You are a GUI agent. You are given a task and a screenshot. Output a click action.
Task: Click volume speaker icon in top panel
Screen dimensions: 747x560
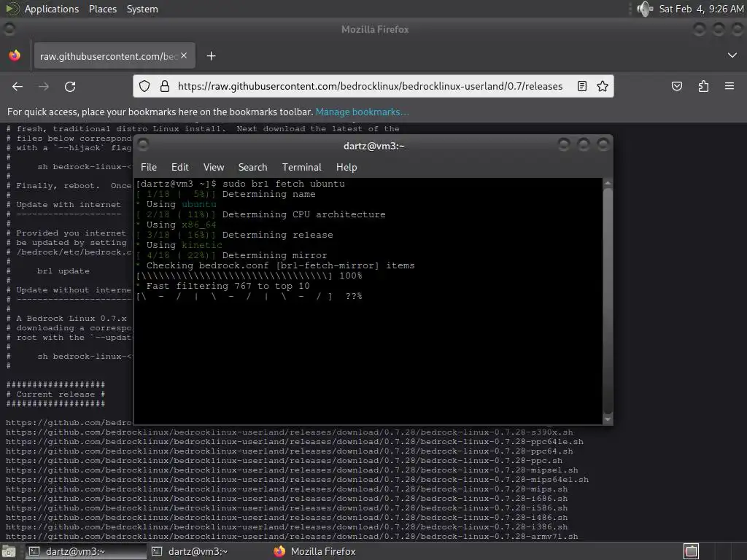click(645, 9)
